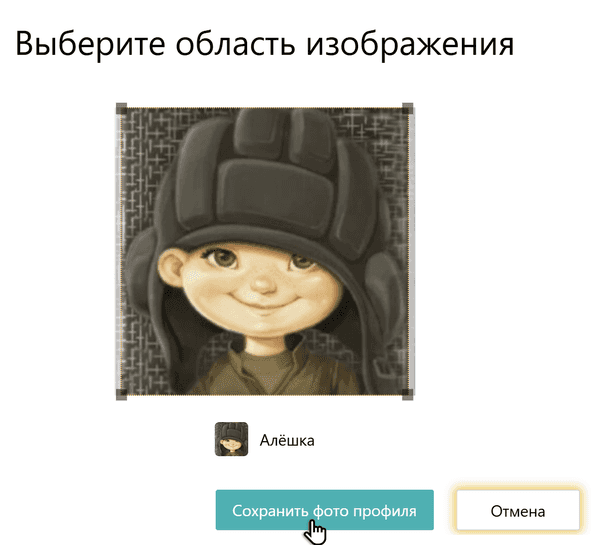This screenshot has width=591, height=545.
Task: Click the heading Выберите область изображения
Action: (265, 44)
